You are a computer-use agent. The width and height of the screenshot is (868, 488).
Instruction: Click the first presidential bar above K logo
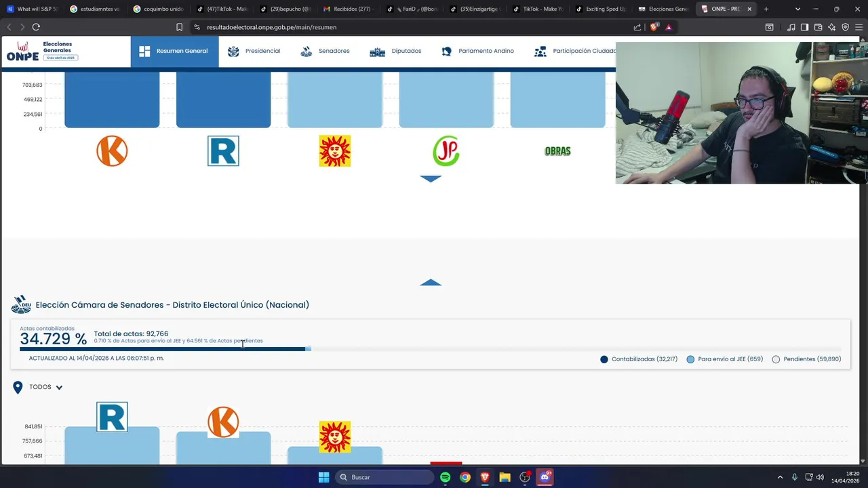pyautogui.click(x=112, y=99)
